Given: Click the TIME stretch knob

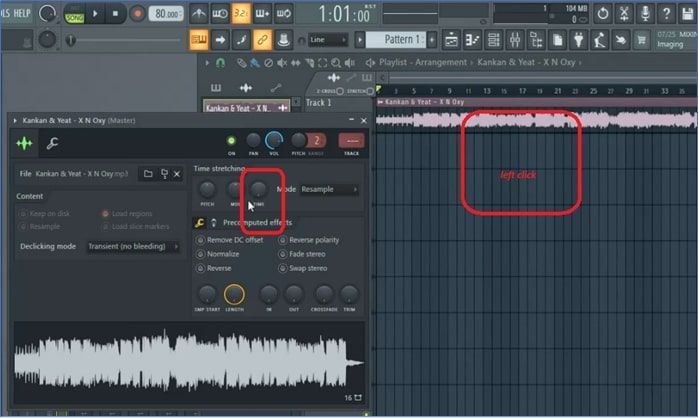Looking at the screenshot, I should click(259, 188).
